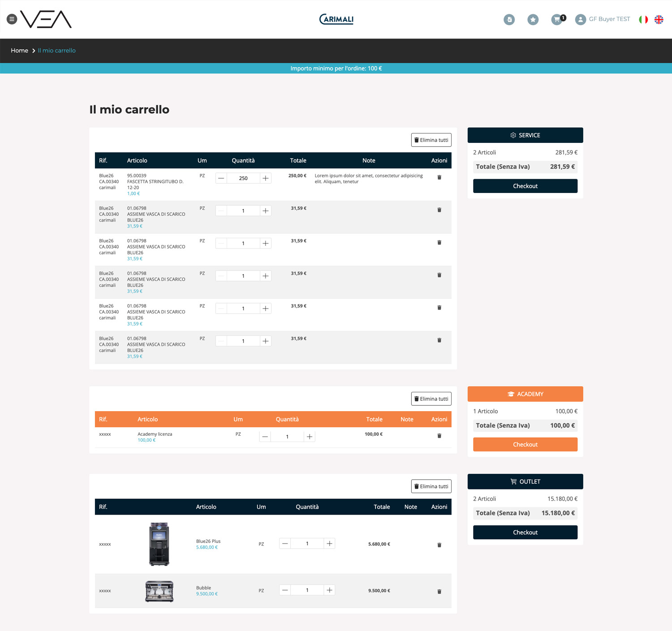Open the shopping cart icon with badge

pyautogui.click(x=557, y=20)
